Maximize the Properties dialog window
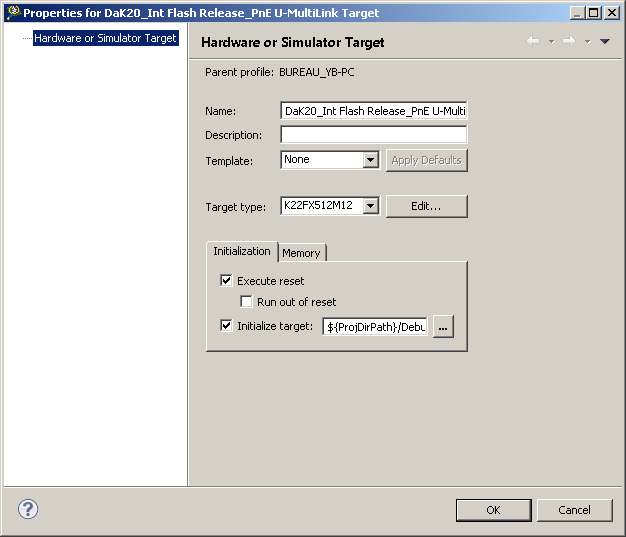This screenshot has height=537, width=626. pyautogui.click(x=594, y=13)
